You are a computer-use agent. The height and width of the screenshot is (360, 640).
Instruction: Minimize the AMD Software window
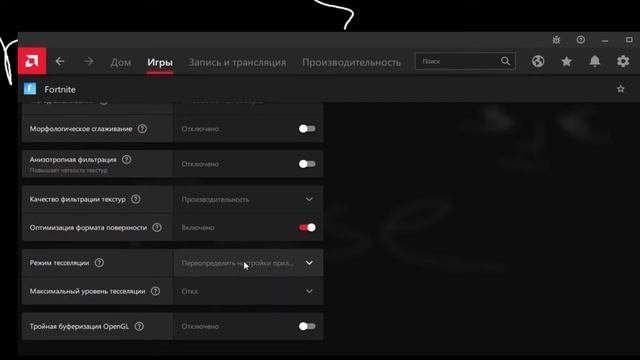(x=605, y=40)
